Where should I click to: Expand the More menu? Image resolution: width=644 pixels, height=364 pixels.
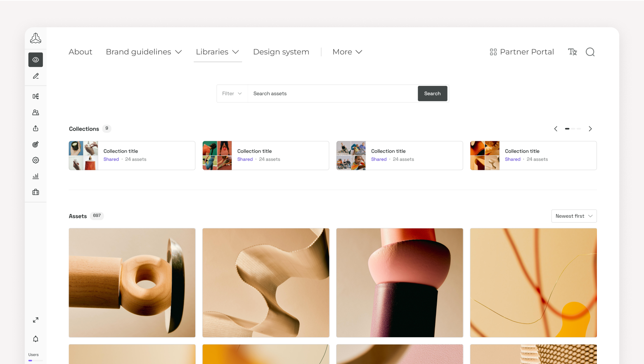347,52
